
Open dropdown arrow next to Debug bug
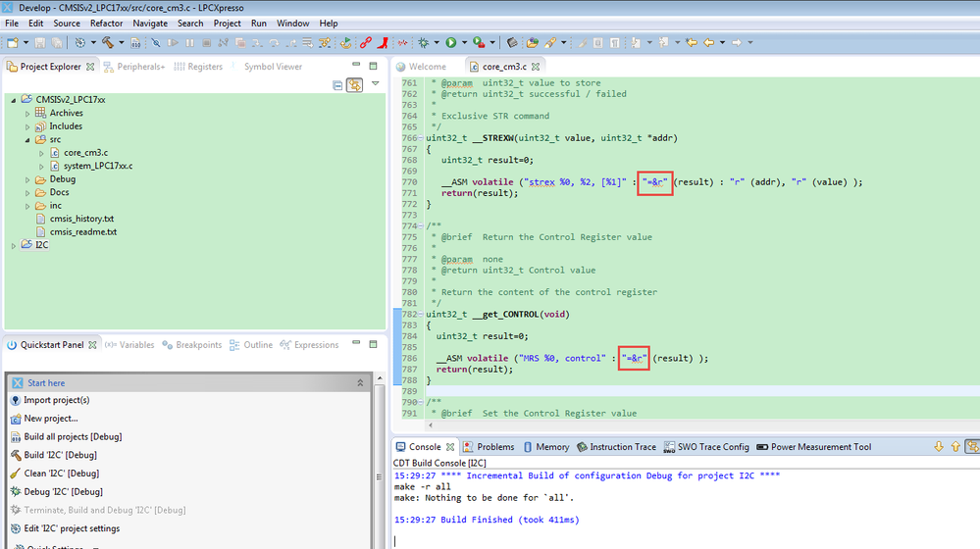coord(437,42)
